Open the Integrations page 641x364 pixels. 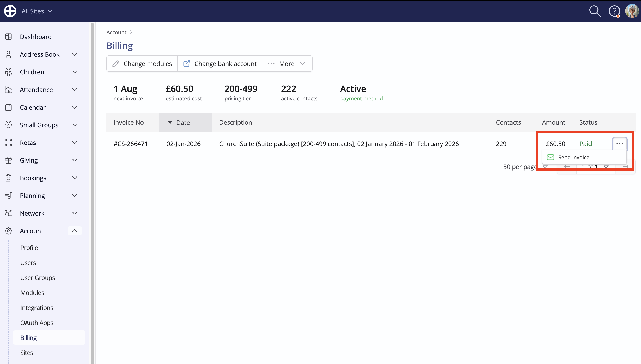(x=37, y=308)
